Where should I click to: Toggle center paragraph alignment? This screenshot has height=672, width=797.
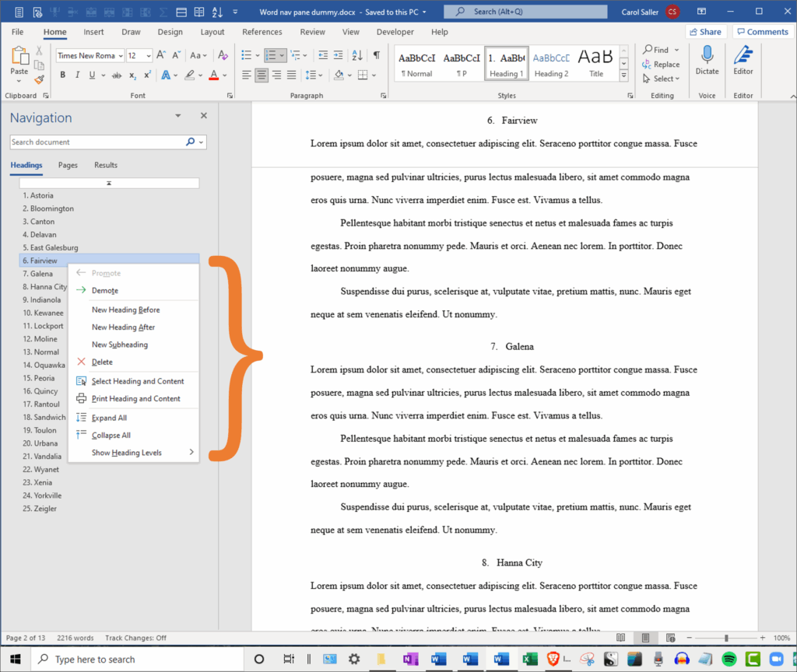pyautogui.click(x=262, y=75)
